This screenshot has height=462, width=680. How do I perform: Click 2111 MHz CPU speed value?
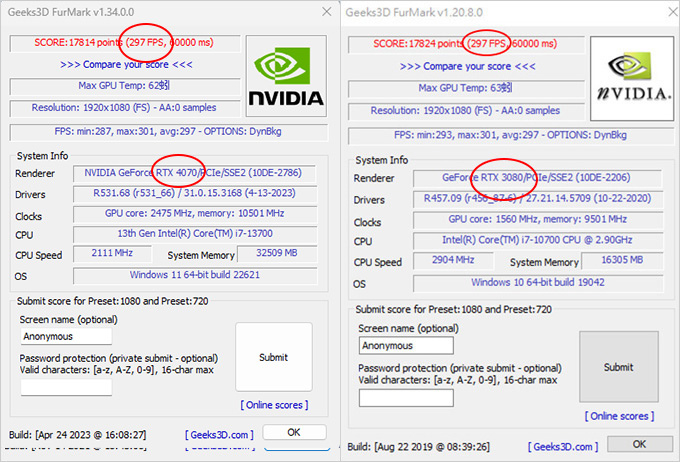(x=112, y=253)
